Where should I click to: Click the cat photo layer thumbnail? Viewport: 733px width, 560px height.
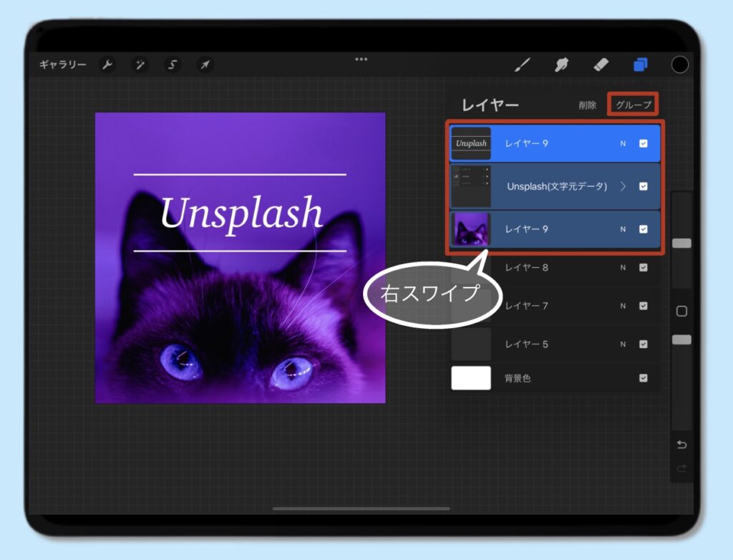[x=471, y=228]
